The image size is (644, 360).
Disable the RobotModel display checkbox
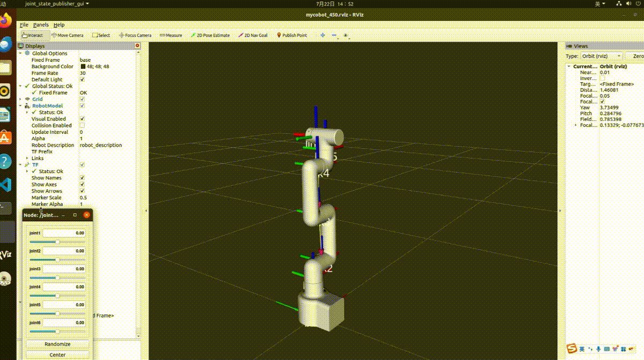point(82,105)
